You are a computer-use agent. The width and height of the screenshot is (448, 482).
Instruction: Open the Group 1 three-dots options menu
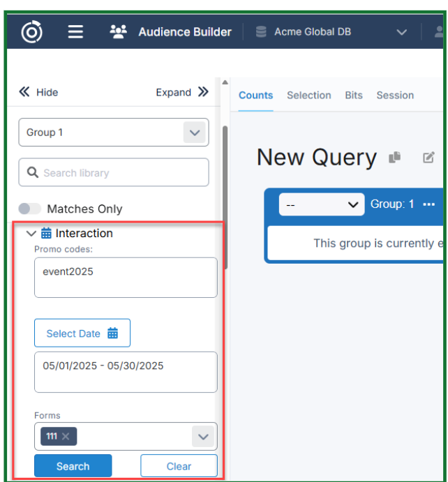tap(428, 204)
